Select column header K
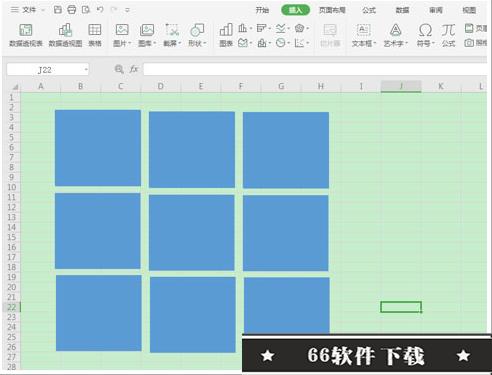Viewport: 492px width, 375px height. (441, 87)
